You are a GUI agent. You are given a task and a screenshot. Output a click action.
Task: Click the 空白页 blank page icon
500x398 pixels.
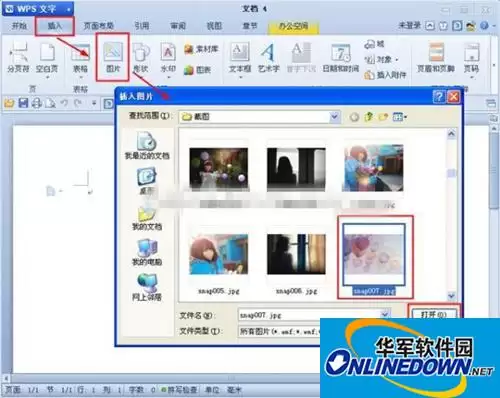pos(47,58)
